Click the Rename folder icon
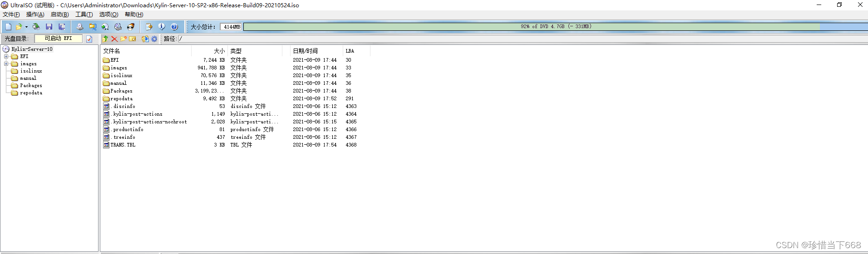This screenshot has width=868, height=254. tap(133, 39)
